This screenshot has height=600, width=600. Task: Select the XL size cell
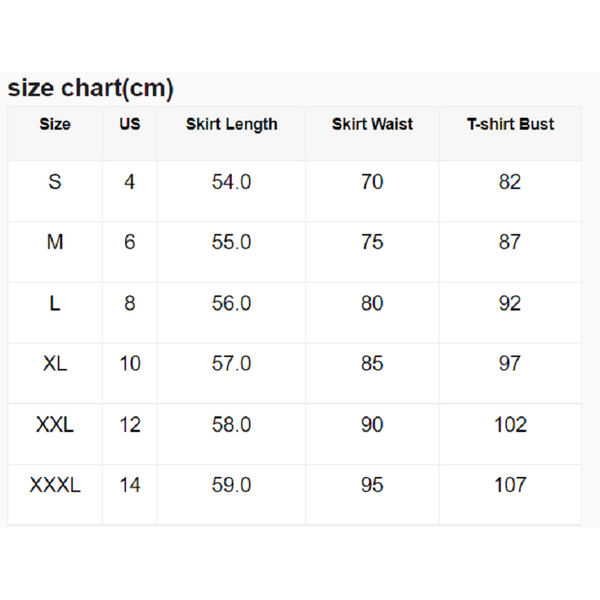tap(55, 364)
